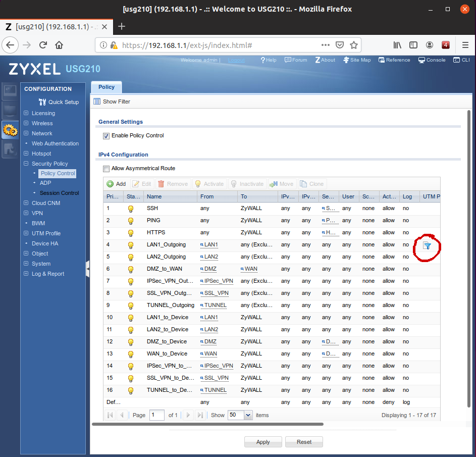The height and width of the screenshot is (457, 476).
Task: Click the Logout link
Action: (236, 60)
